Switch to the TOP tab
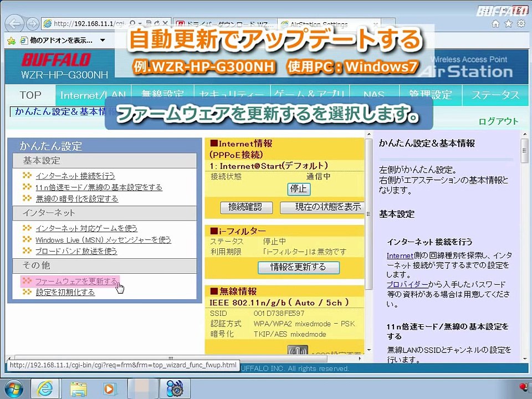532x399 pixels. click(30, 95)
